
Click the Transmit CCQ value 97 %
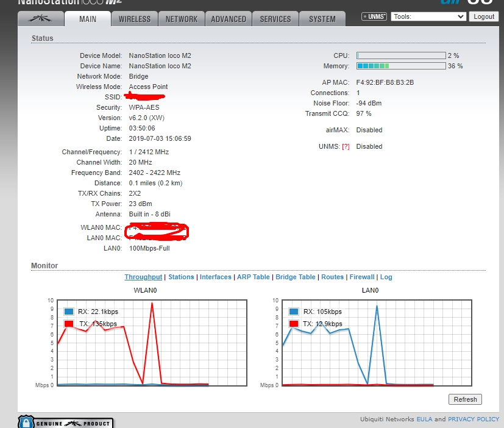364,113
